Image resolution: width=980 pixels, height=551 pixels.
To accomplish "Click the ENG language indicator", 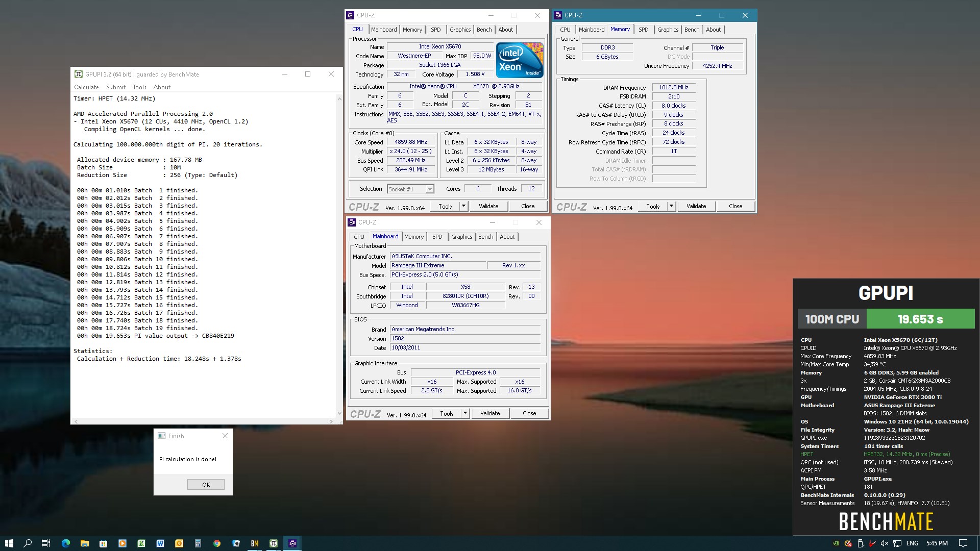I will click(x=913, y=543).
